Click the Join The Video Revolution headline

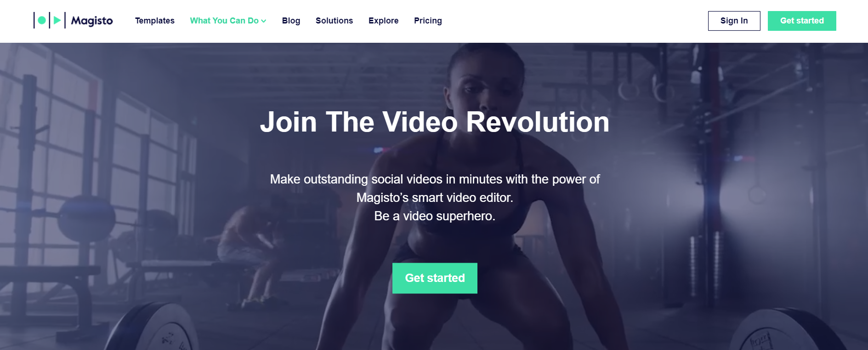pos(435,122)
